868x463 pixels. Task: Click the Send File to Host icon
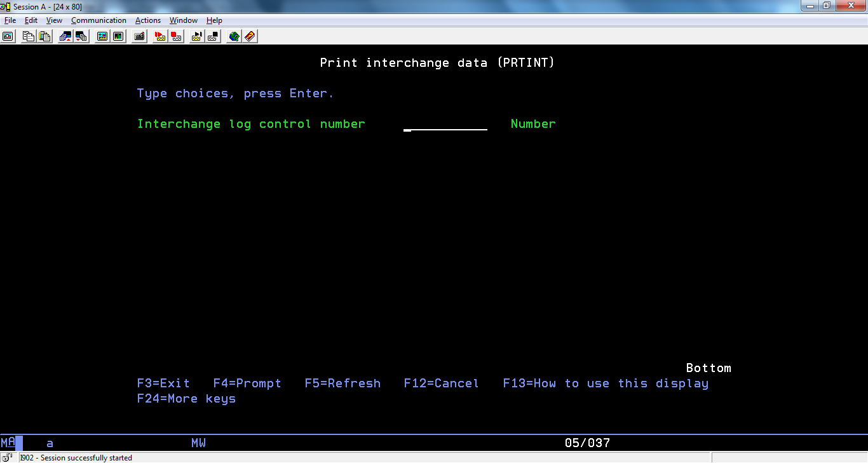point(65,36)
